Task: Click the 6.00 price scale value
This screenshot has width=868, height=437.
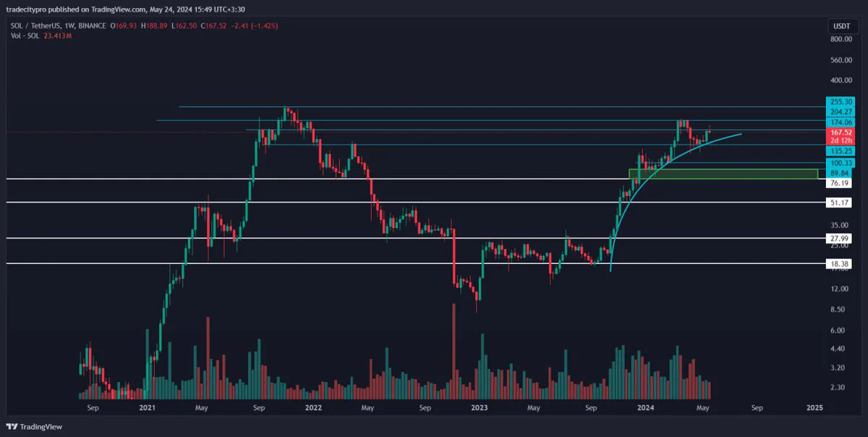Action: tap(838, 330)
